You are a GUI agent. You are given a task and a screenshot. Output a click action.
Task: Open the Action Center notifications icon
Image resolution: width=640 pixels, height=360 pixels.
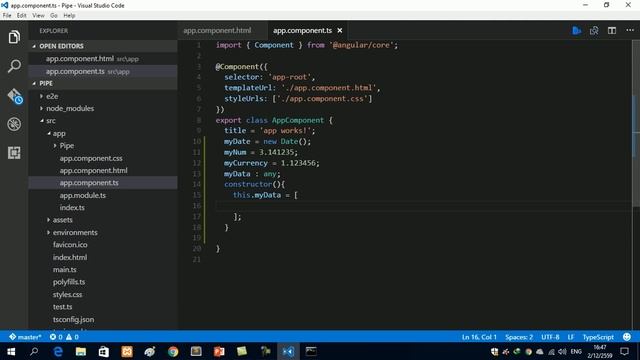[x=624, y=351]
